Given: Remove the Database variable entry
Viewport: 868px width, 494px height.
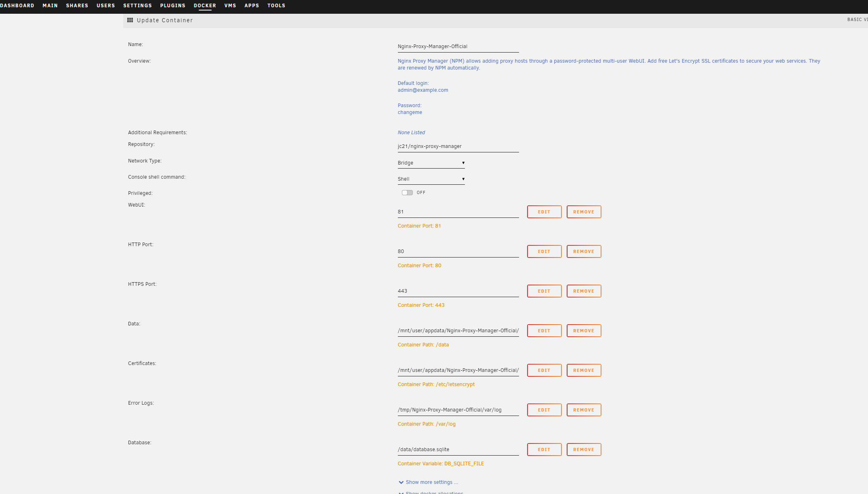Looking at the screenshot, I should [x=584, y=450].
